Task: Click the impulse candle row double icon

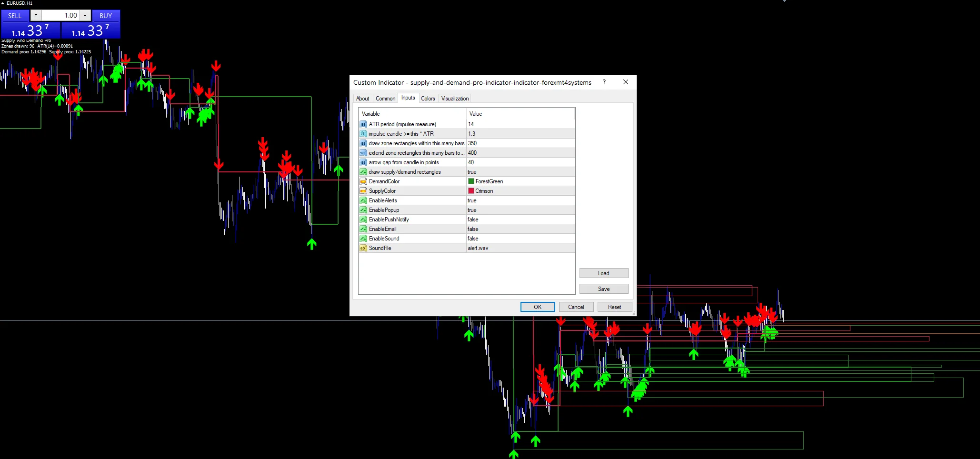Action: 363,134
